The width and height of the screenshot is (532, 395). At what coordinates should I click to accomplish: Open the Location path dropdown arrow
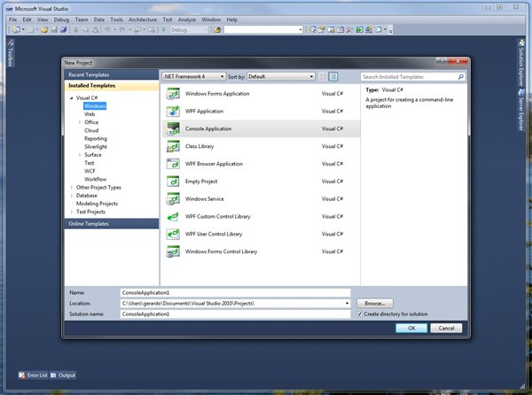click(x=347, y=304)
